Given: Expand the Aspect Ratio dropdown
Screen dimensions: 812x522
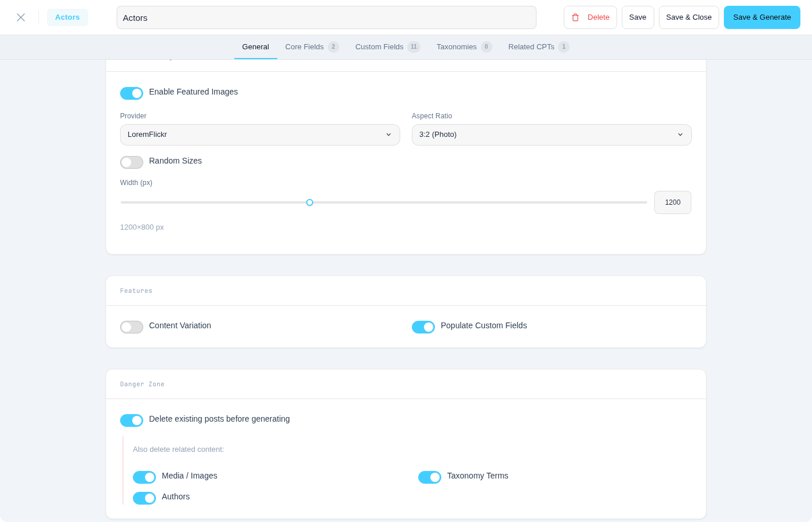Looking at the screenshot, I should pyautogui.click(x=552, y=135).
